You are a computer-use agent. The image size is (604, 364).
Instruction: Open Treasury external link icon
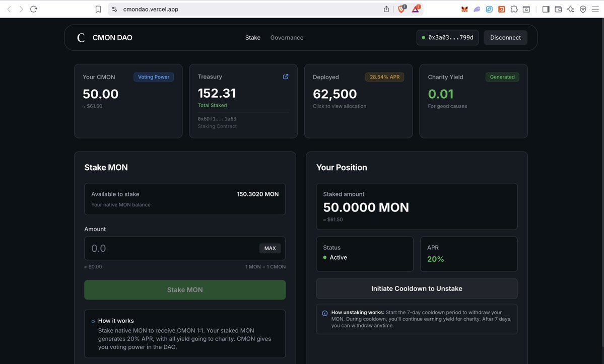point(286,77)
